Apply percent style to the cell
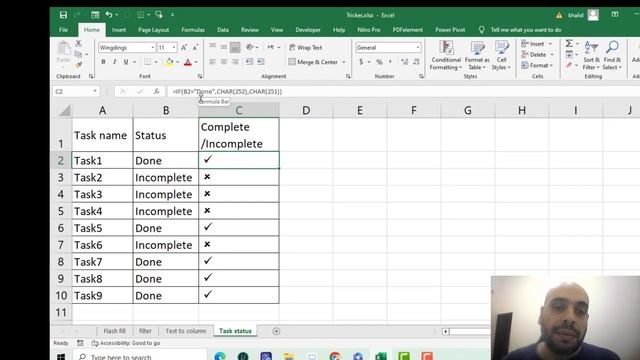Viewport: 640px width, 360px height. click(379, 62)
